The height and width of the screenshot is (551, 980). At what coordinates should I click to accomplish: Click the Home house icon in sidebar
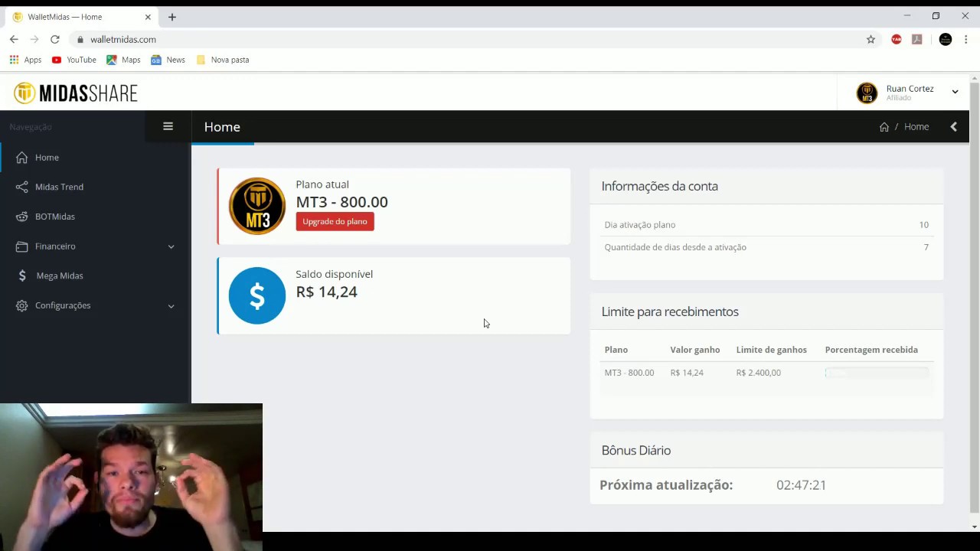(x=21, y=158)
